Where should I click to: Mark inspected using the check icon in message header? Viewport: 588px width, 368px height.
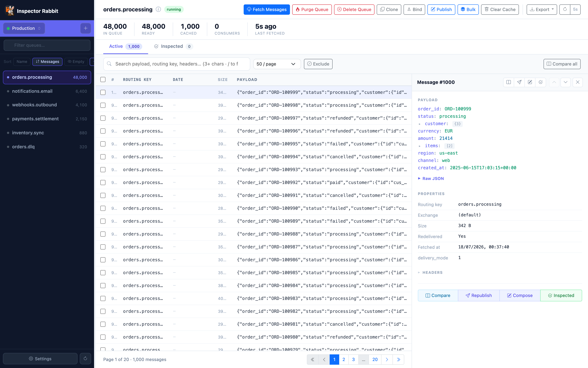541,82
